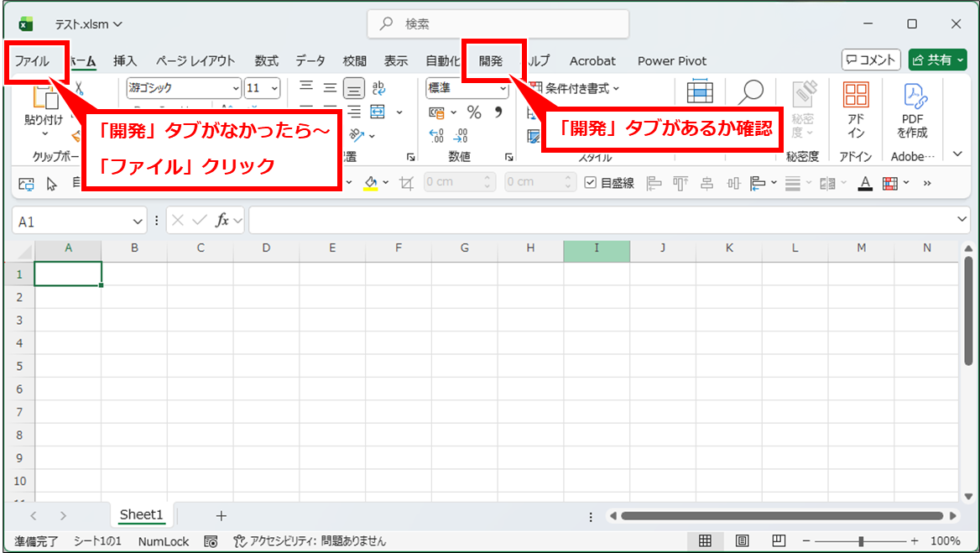Screen dimensions: 980x553
Task: Open the 挿入 (Insert) tab
Action: [x=125, y=60]
